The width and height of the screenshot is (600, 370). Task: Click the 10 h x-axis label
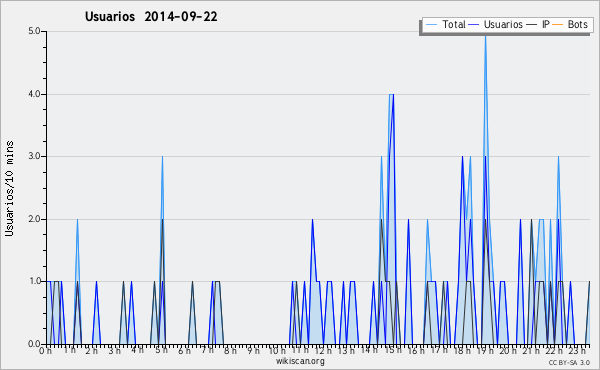[x=277, y=350]
